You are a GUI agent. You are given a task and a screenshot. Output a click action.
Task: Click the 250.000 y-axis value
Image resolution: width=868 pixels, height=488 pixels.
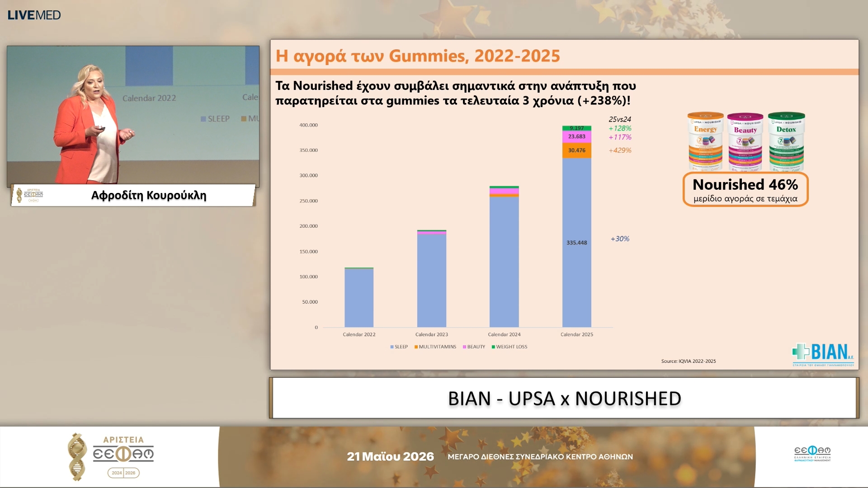click(308, 201)
